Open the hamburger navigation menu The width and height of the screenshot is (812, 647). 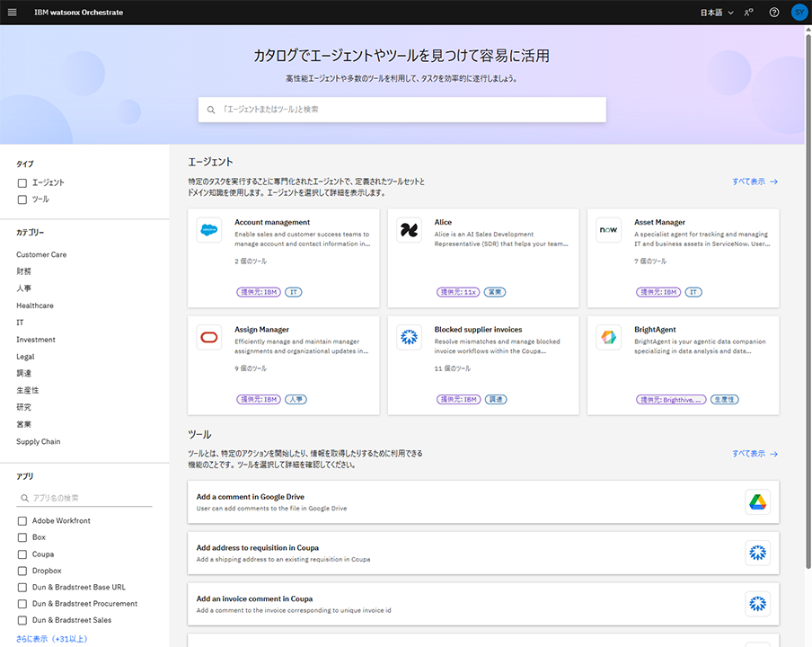12,13
